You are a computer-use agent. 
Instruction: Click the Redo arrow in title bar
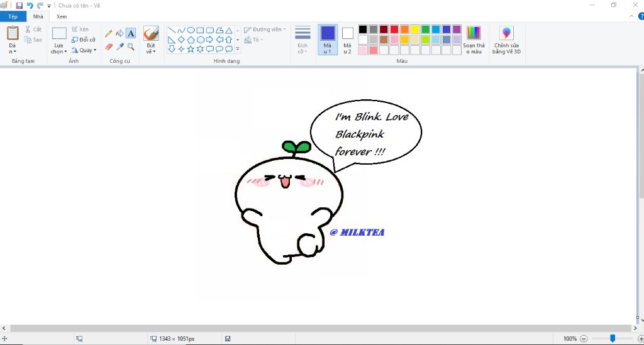(40, 6)
